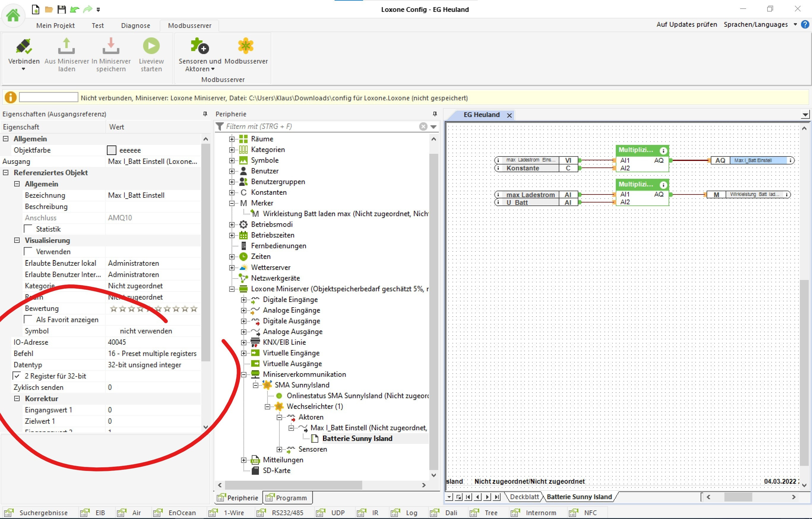Image resolution: width=812 pixels, height=519 pixels.
Task: Click the Verbinden connect icon
Action: [24, 47]
